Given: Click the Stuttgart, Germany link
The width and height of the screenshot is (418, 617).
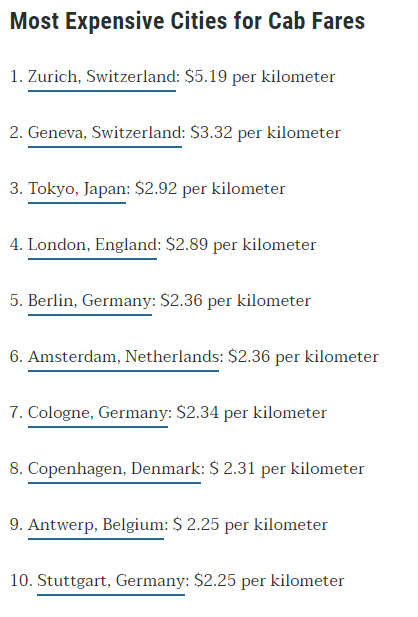Looking at the screenshot, I should tap(111, 581).
